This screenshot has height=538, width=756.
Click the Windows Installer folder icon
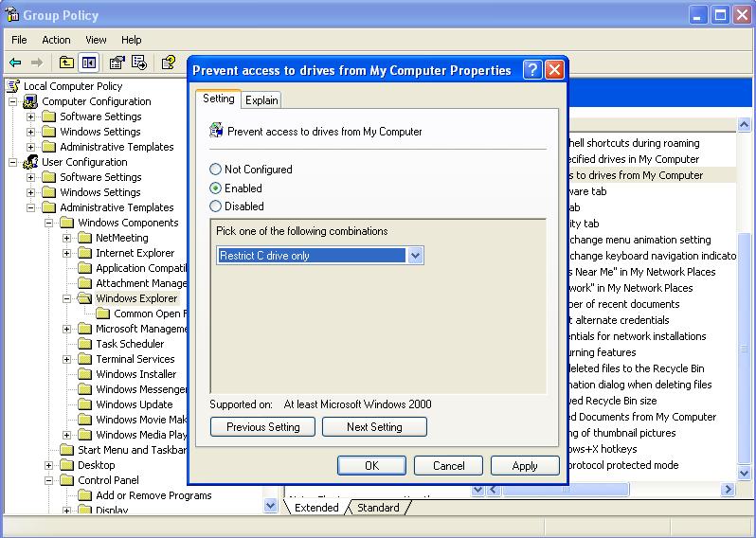[x=85, y=374]
